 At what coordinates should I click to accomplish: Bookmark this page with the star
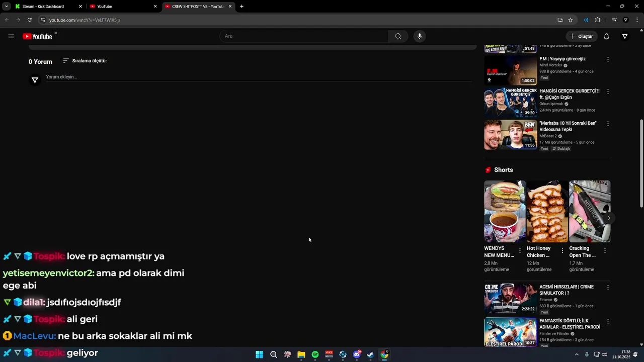tap(570, 20)
